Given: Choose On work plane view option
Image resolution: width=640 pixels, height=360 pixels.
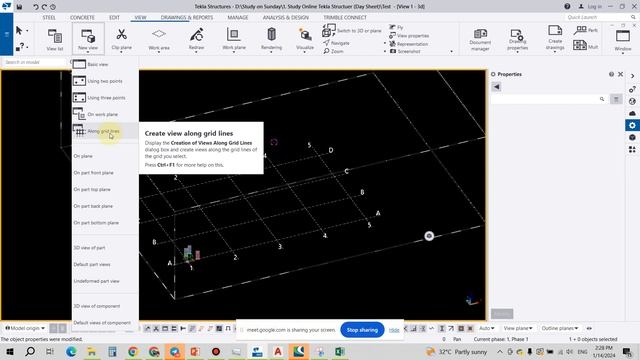Looking at the screenshot, I should click(105, 114).
